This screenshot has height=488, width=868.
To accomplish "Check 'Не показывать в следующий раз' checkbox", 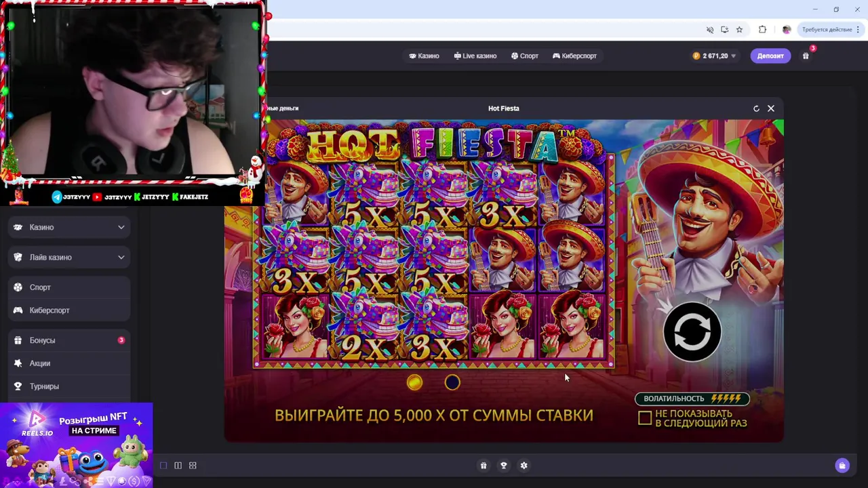I will 645,418.
